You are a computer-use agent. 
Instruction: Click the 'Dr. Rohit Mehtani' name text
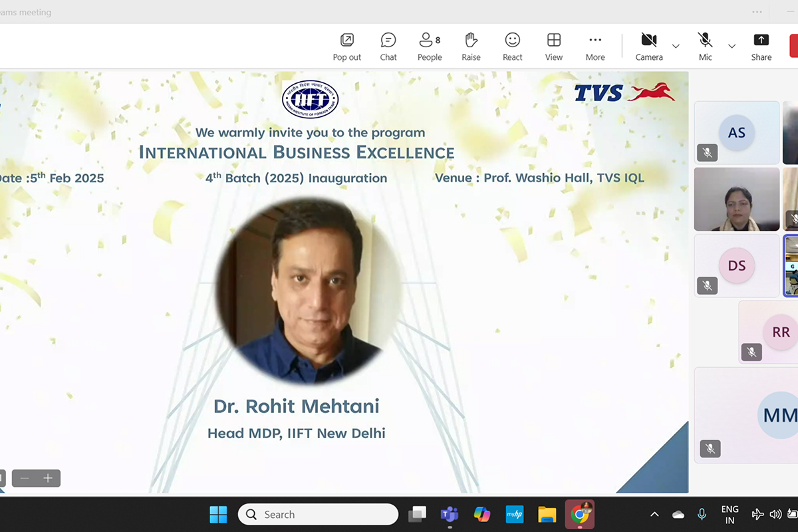pyautogui.click(x=297, y=406)
